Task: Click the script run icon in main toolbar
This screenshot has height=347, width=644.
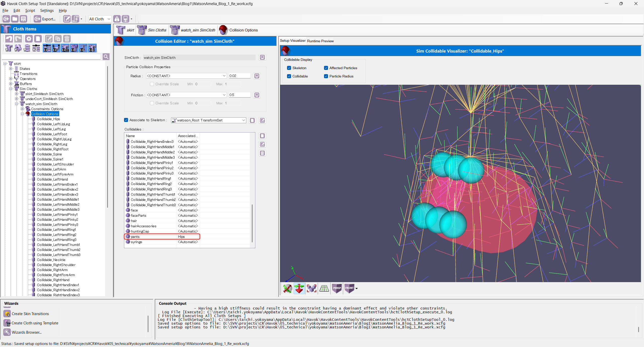Action: coord(75,19)
